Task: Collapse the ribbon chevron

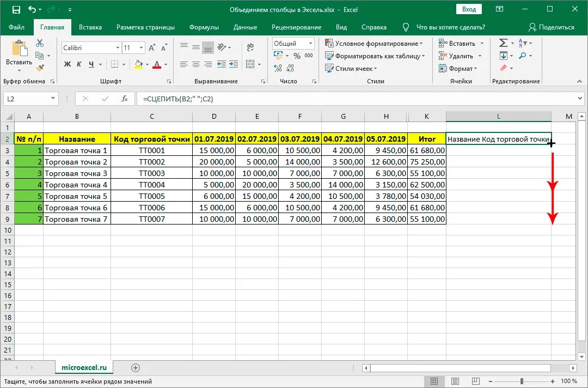Action: [x=580, y=81]
